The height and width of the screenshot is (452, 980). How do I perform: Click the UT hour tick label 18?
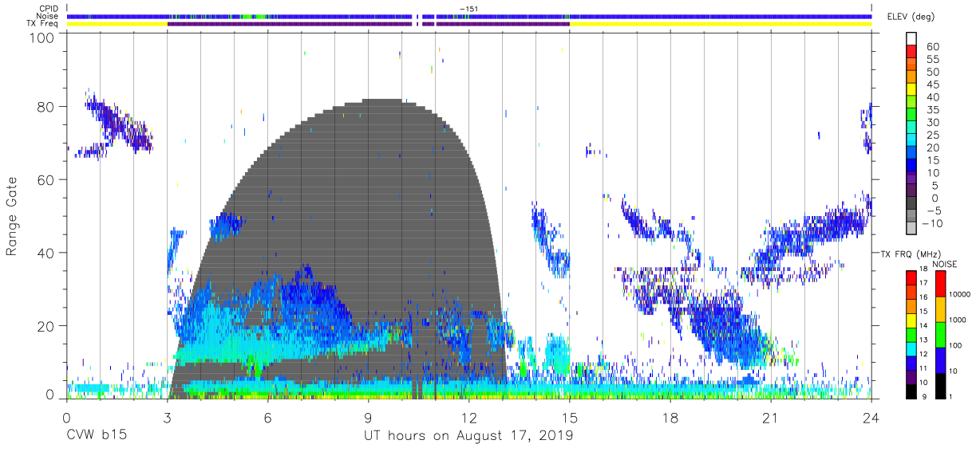pyautogui.click(x=670, y=419)
